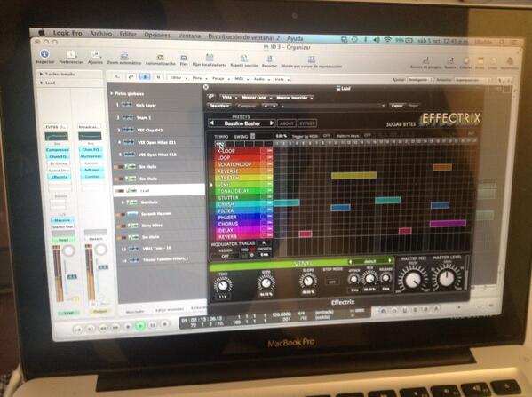Click the volume icon in the menu bar
Screen dimensions: 532x397
point(377,40)
